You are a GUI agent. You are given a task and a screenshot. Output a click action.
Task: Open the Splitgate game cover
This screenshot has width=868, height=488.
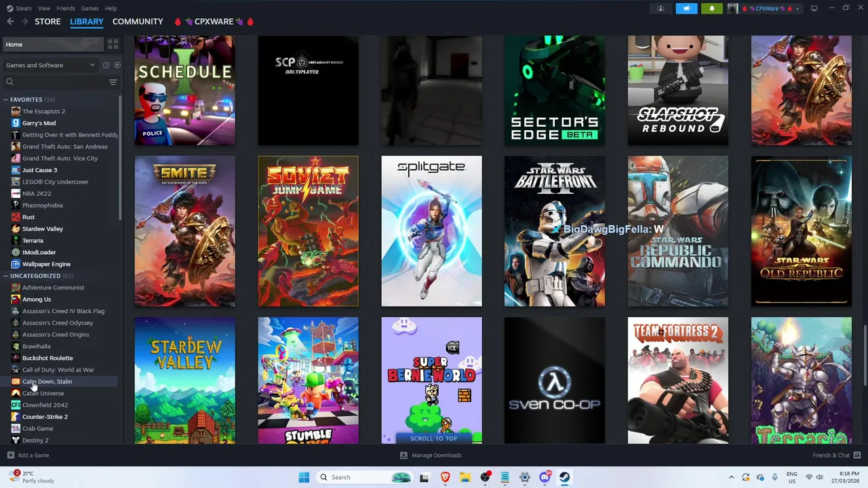(431, 231)
